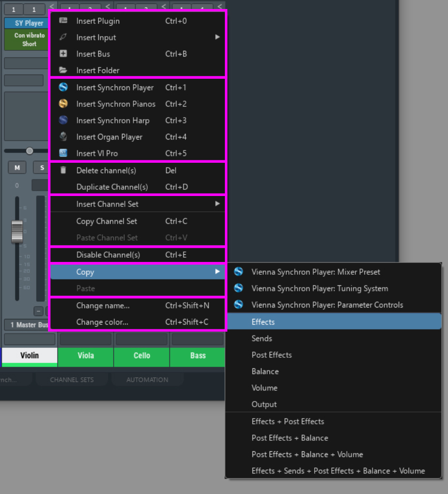Click the Insert Folder icon

pyautogui.click(x=63, y=70)
